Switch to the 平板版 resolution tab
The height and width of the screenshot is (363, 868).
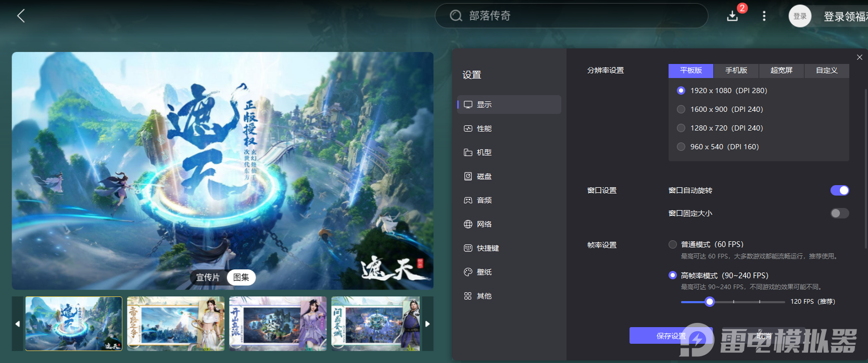click(691, 71)
